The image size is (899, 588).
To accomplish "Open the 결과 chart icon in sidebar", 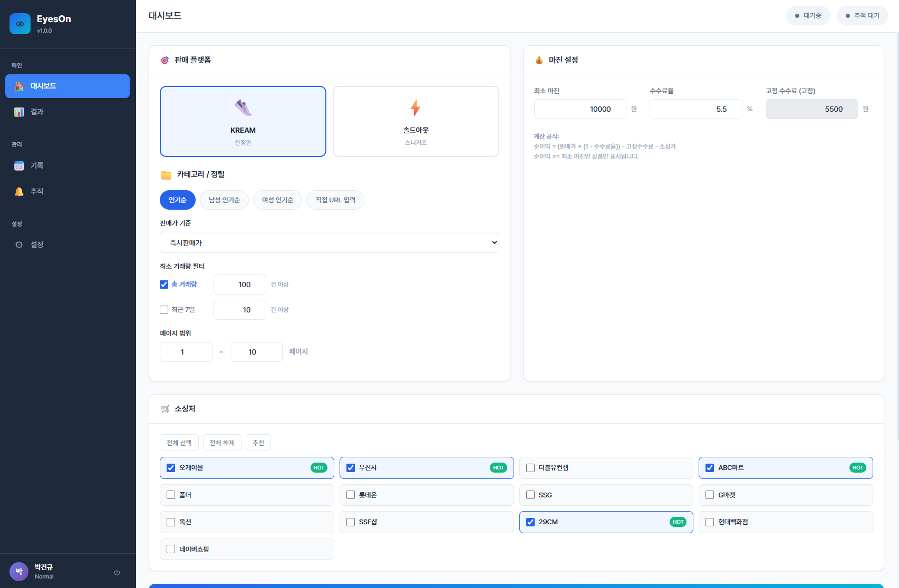I will (19, 112).
